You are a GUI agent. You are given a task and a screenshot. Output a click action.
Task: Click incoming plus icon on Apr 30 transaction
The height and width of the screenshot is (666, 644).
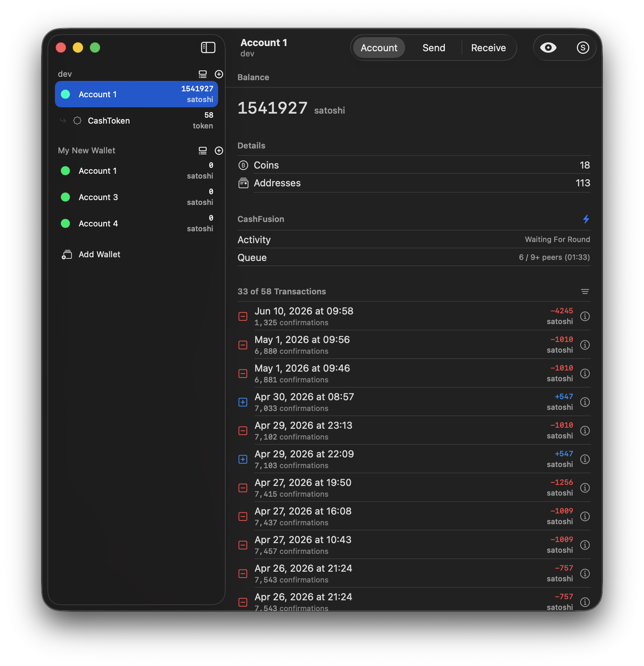(243, 402)
